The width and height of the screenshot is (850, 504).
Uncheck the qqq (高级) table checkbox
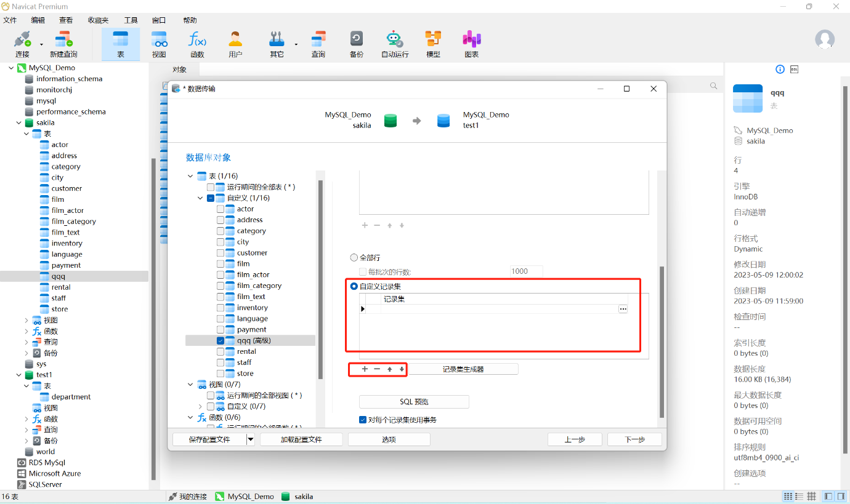tap(221, 340)
